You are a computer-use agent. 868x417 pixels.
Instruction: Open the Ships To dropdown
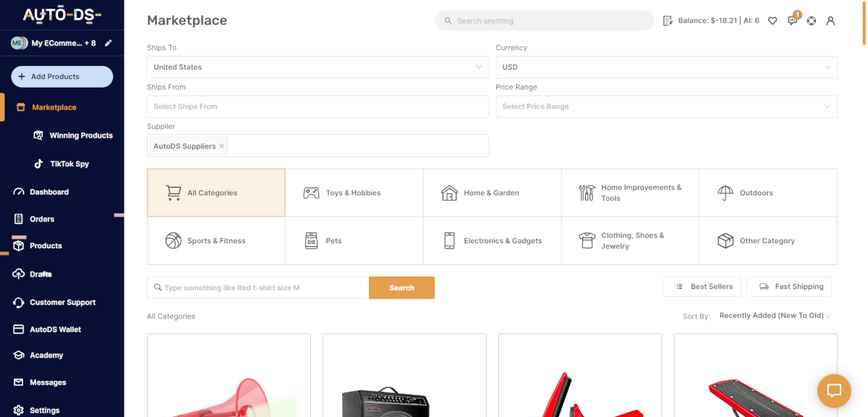pyautogui.click(x=318, y=67)
